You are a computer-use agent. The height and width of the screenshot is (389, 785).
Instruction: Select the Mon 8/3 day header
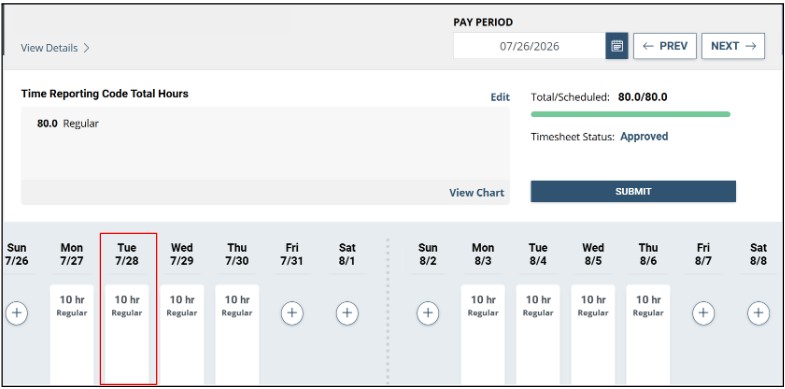483,254
